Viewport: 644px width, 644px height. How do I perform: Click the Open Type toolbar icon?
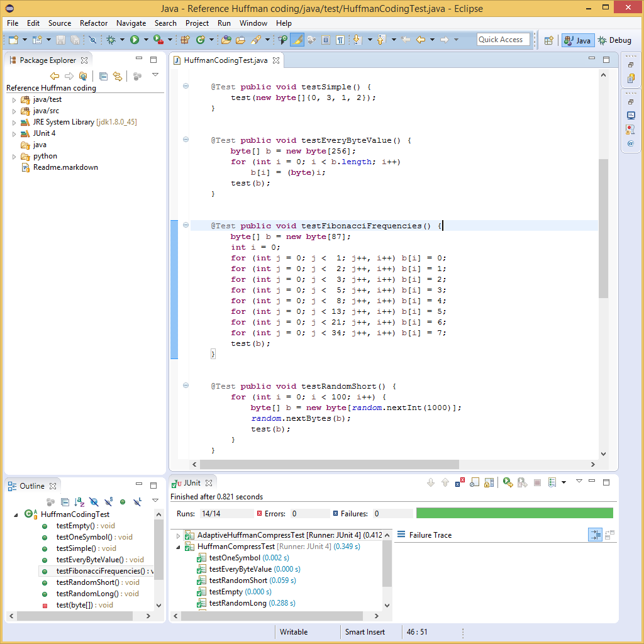click(226, 40)
